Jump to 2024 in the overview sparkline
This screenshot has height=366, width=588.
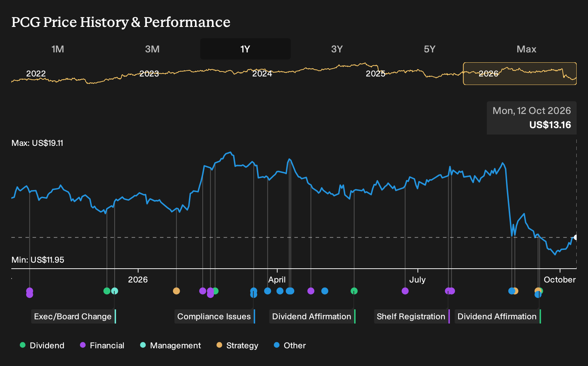tap(262, 74)
